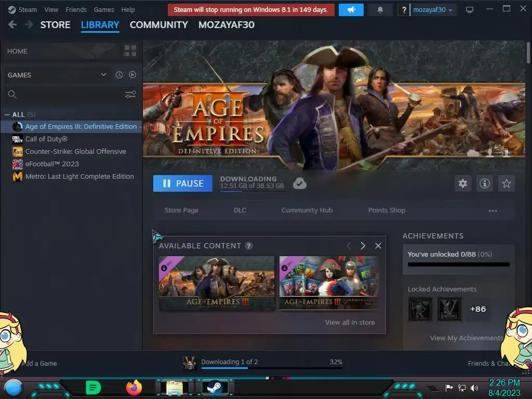Click Add a Game
This screenshot has height=399, width=532.
pos(39,363)
